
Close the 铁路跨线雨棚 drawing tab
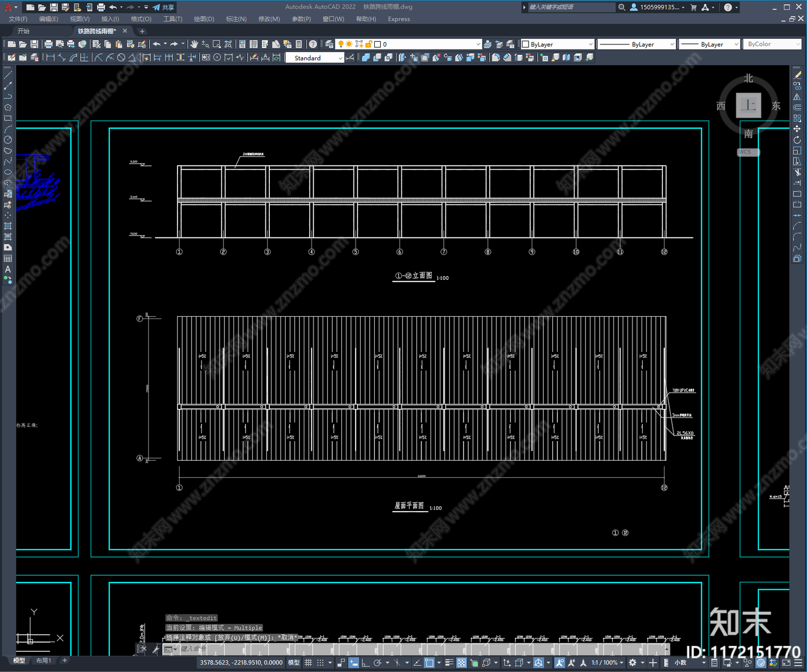pos(125,31)
